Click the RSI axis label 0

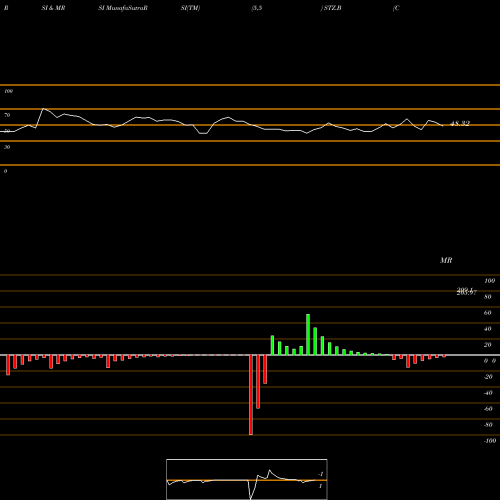5,171
